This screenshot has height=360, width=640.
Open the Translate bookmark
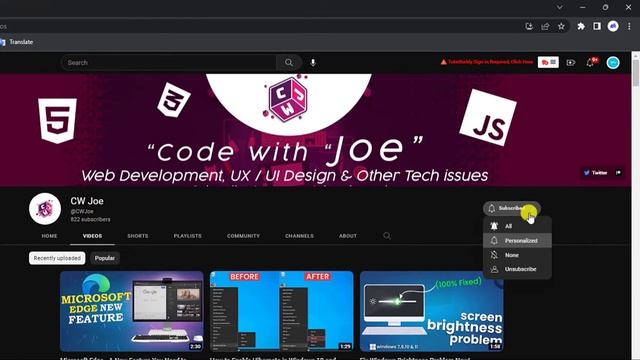17,42
